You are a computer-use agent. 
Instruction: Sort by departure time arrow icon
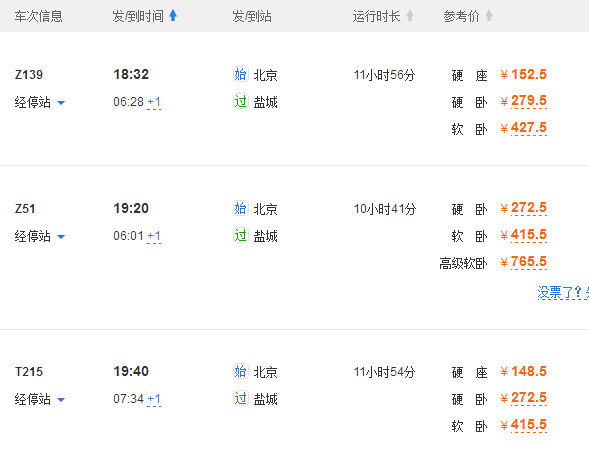pyautogui.click(x=173, y=16)
